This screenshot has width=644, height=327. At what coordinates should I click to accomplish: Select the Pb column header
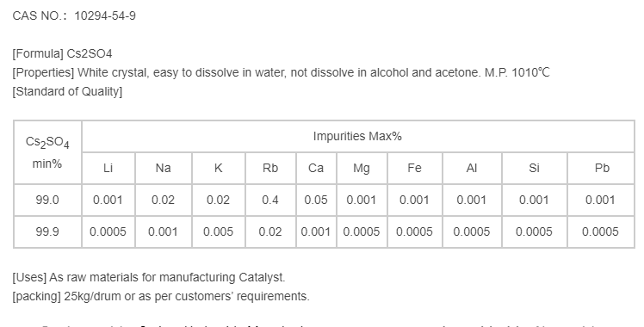602,168
